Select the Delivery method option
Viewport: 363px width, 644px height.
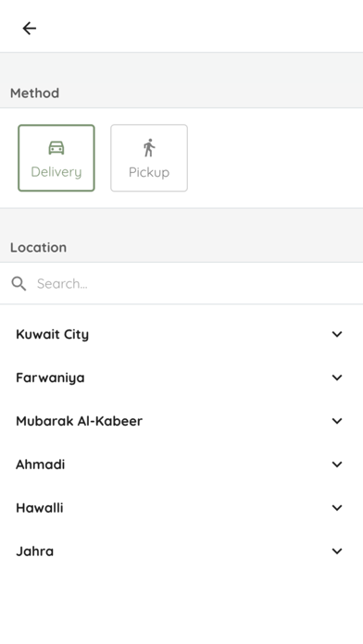(x=56, y=158)
